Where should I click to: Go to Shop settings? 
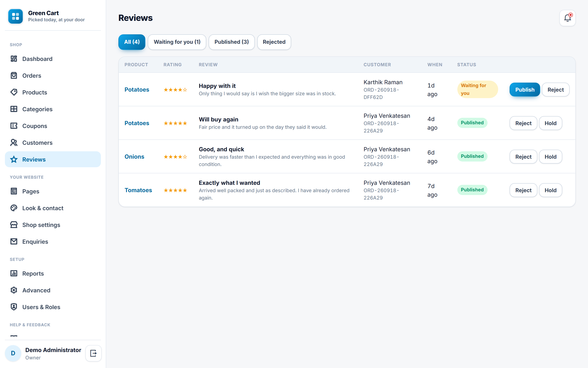[x=53, y=225]
